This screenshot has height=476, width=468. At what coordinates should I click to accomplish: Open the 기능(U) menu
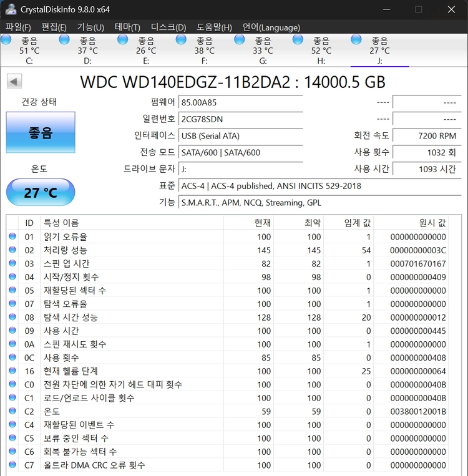click(90, 27)
